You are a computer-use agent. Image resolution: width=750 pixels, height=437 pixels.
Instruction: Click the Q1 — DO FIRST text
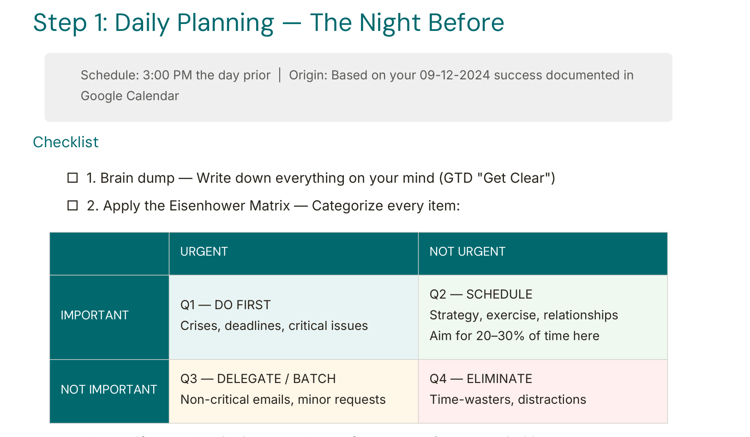[x=225, y=305]
